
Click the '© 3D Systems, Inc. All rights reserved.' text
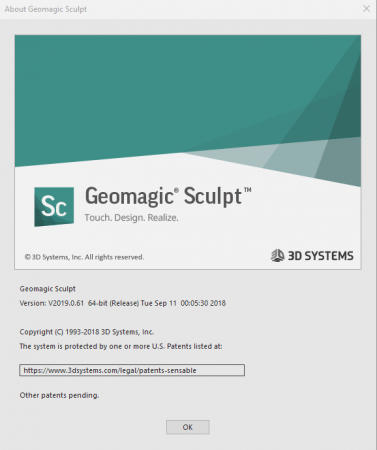(x=84, y=257)
